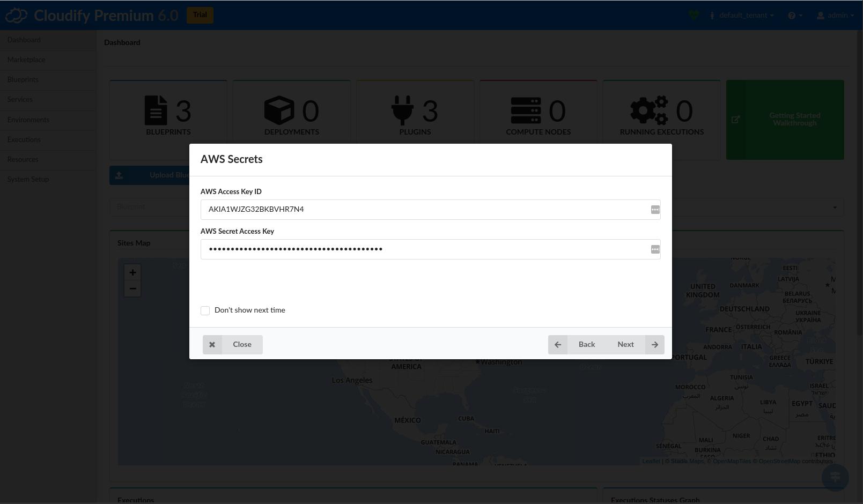Close the AWS Secrets dialog
The width and height of the screenshot is (863, 504).
click(x=232, y=344)
